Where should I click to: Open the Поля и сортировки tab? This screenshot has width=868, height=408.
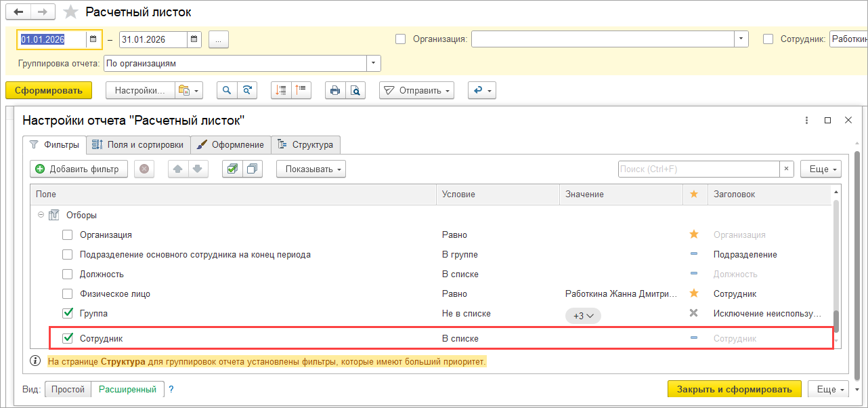click(138, 144)
